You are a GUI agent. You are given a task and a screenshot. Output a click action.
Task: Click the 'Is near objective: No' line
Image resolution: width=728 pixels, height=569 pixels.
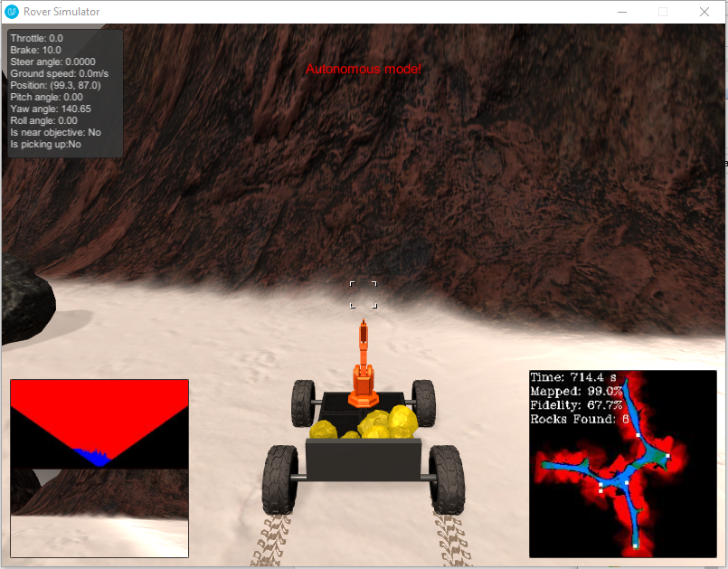coord(56,132)
